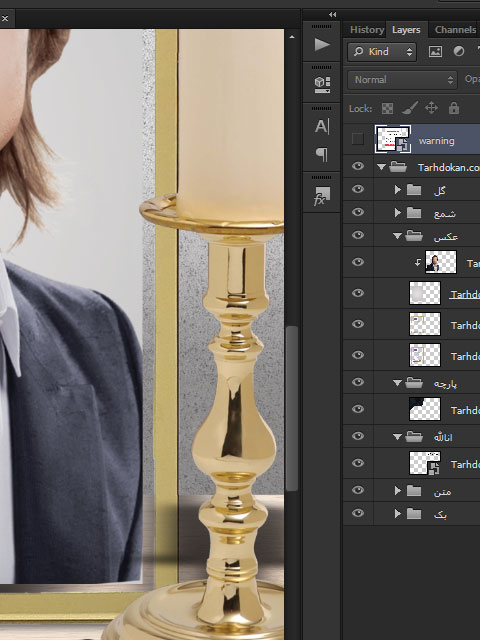Viewport: 480px width, 640px height.
Task: Collapse panels with double-arrow button
Action: [x=333, y=15]
